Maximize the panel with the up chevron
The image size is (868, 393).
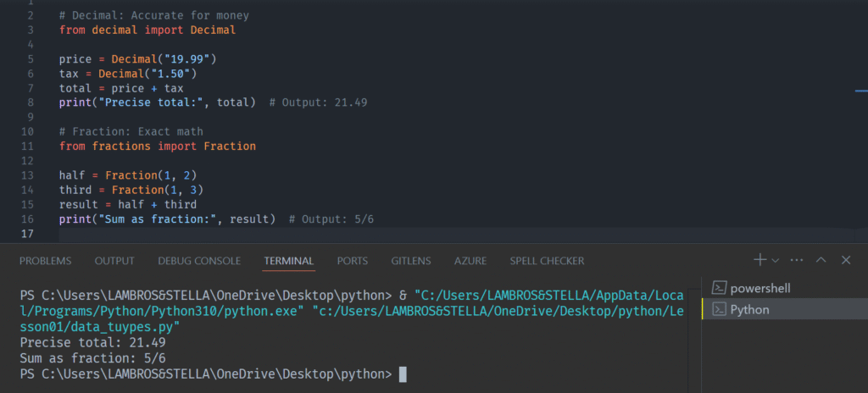(821, 260)
